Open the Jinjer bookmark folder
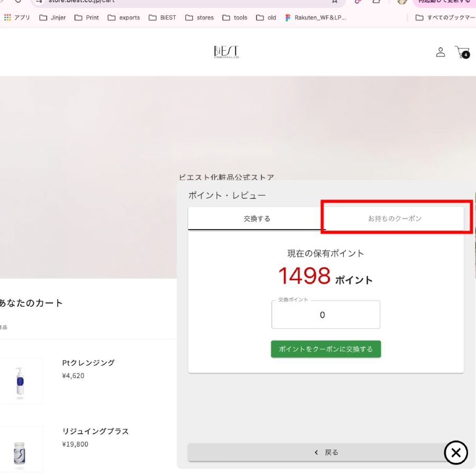 (53, 17)
